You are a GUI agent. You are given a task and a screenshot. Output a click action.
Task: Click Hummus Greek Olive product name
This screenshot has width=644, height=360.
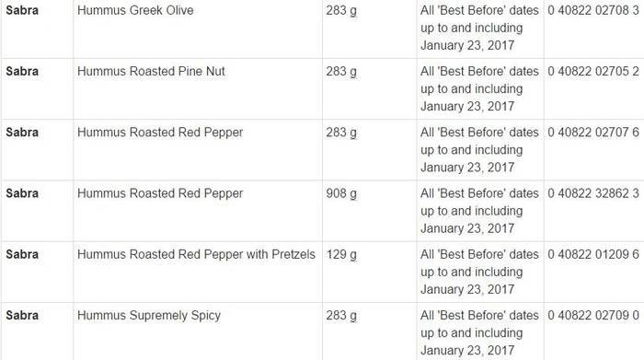tap(135, 10)
